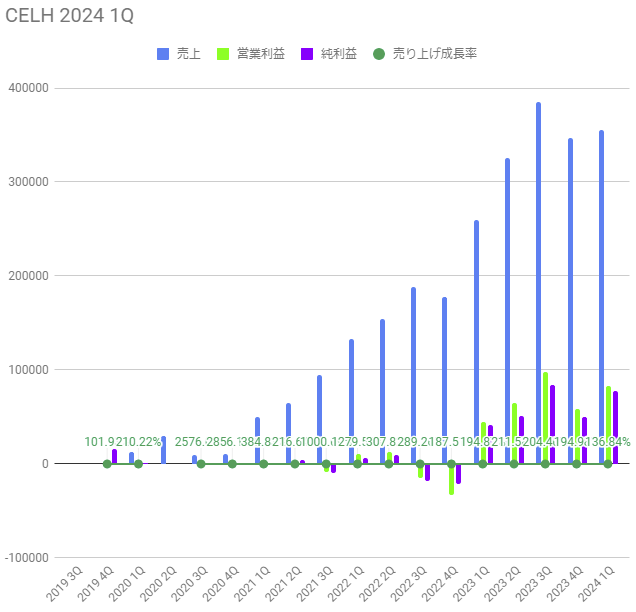Click the tallest blue 売上 bar for 2023 3Q
Screen dimensions: 636x612
538,283
